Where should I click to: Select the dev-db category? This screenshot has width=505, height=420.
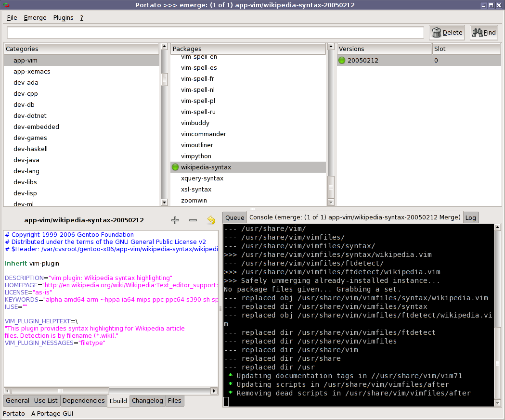pyautogui.click(x=81, y=104)
